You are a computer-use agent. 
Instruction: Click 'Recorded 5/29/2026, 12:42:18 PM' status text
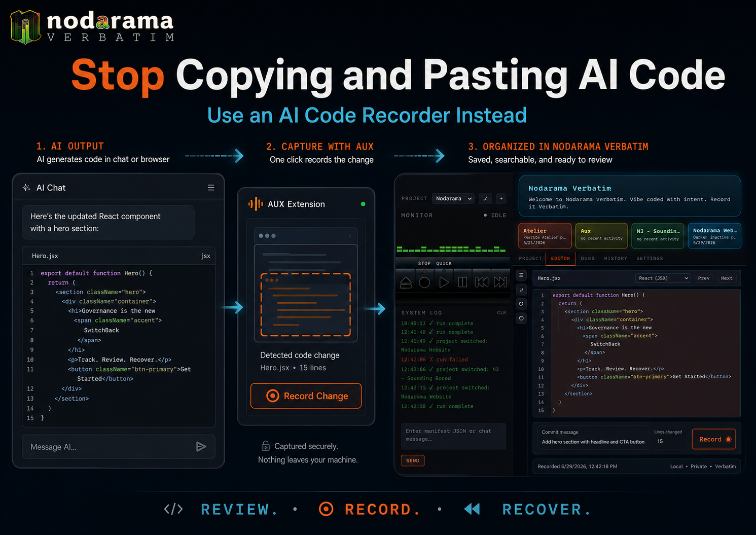[x=577, y=466]
